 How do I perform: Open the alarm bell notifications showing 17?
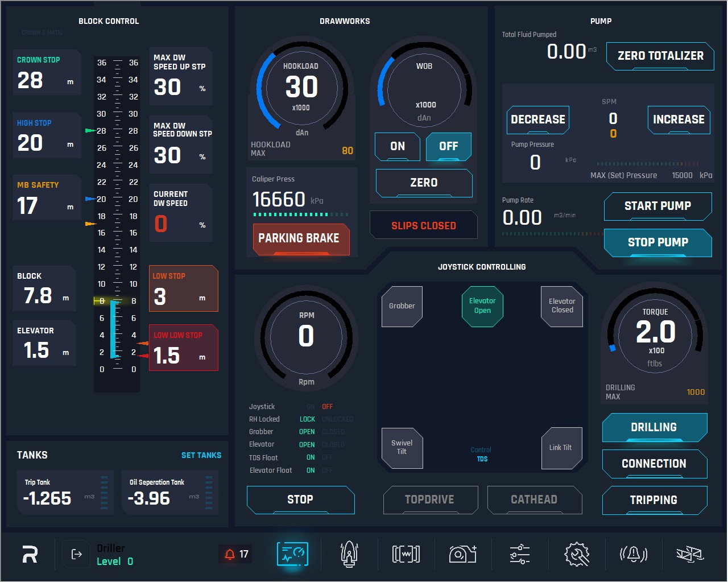click(236, 554)
